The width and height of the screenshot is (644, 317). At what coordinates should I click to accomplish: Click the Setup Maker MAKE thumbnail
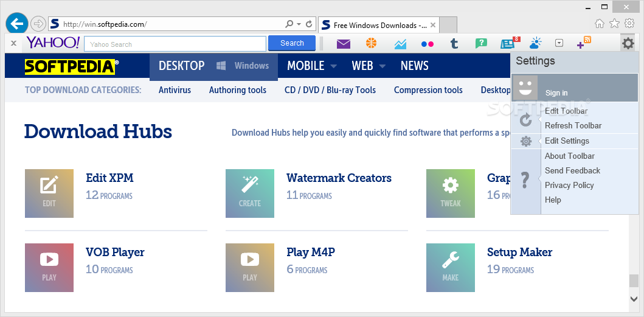point(451,268)
